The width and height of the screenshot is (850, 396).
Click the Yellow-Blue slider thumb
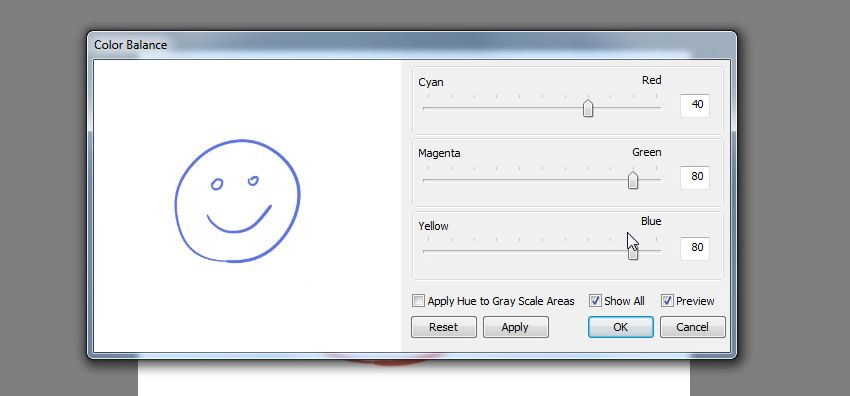pyautogui.click(x=633, y=252)
